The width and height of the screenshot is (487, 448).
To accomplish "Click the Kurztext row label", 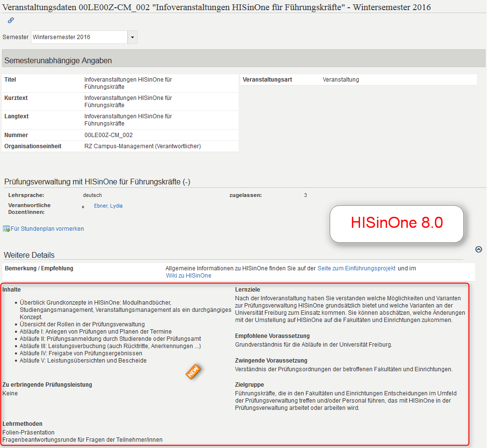I will click(16, 98).
